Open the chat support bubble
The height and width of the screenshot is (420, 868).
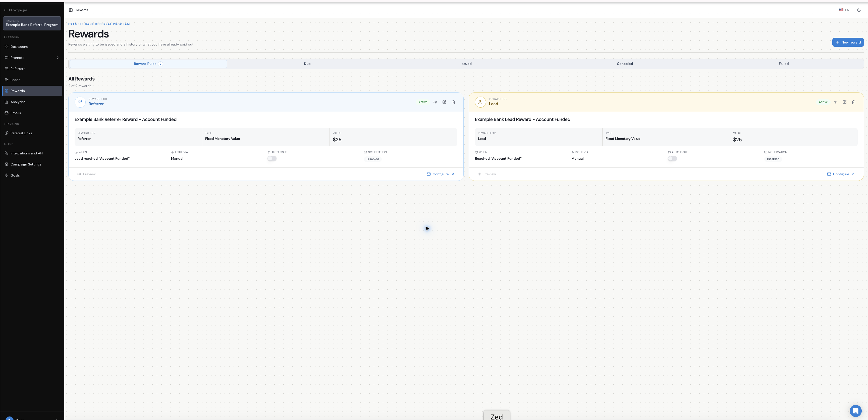(x=855, y=410)
